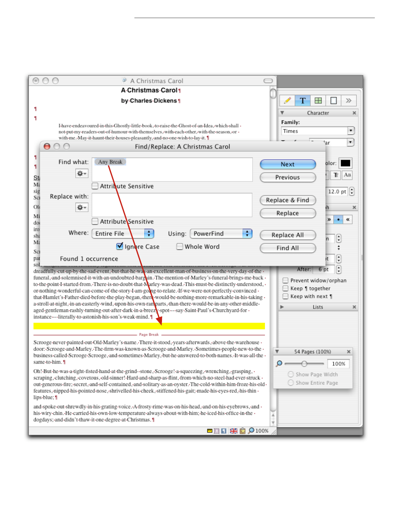Image resolution: width=411 pixels, height=532 pixels.
Task: Click the right double-chevron alignment icon
Action: tap(329, 219)
